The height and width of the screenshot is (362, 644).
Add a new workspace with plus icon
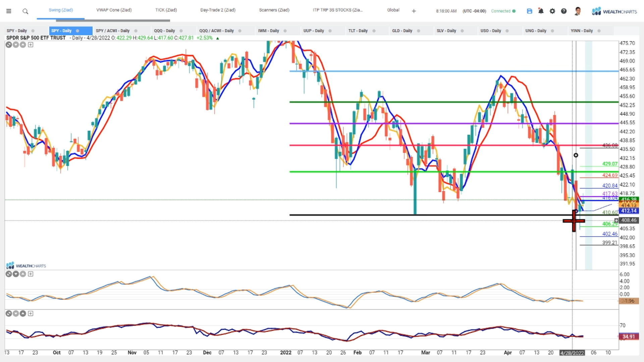pyautogui.click(x=414, y=11)
